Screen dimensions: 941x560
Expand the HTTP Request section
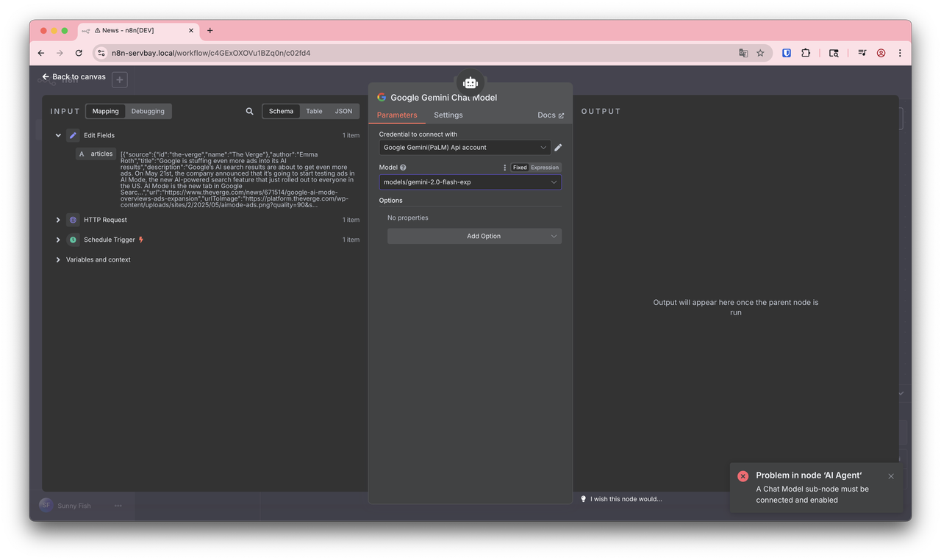pyautogui.click(x=58, y=220)
